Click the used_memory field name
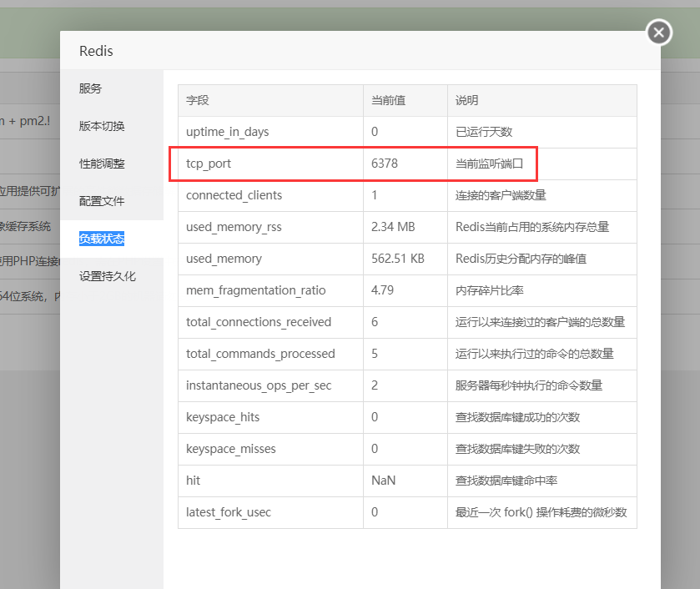This screenshot has height=589, width=700. click(224, 259)
